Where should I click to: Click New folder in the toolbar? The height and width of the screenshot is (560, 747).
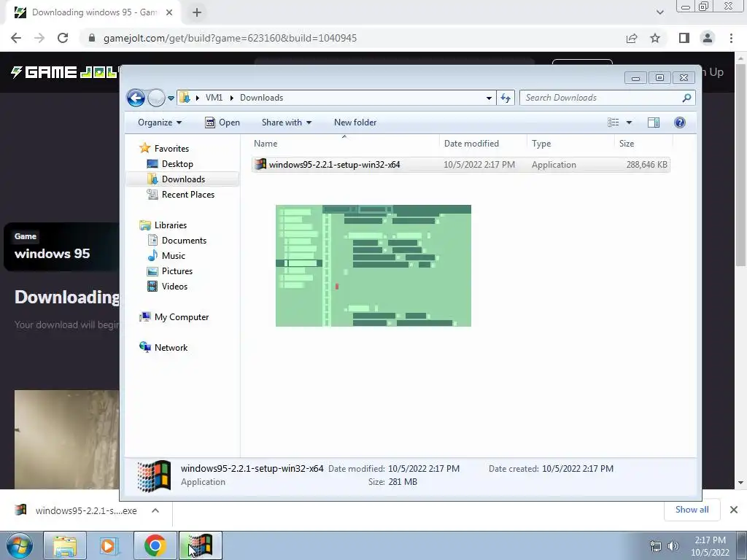point(355,122)
